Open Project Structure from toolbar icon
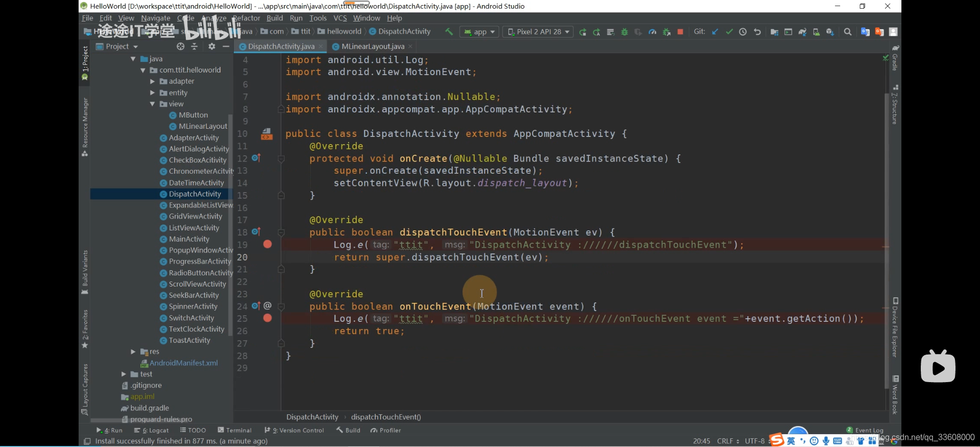 click(774, 32)
